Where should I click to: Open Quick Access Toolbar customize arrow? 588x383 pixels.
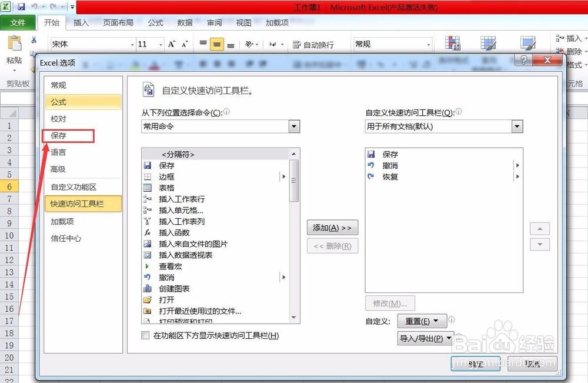tap(72, 6)
